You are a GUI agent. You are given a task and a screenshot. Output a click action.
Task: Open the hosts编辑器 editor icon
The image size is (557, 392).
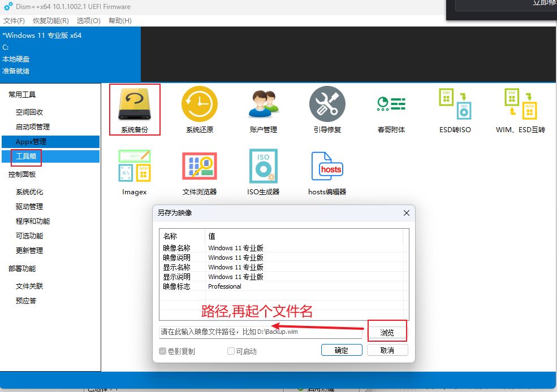(x=327, y=172)
